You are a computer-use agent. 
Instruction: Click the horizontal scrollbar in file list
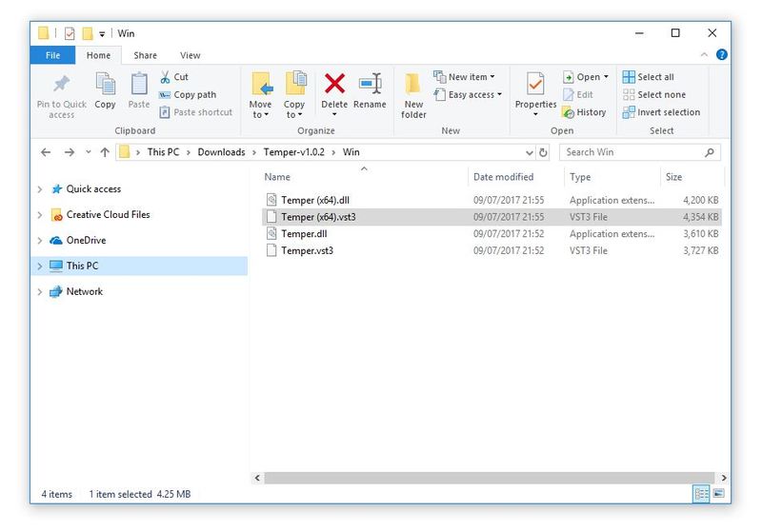(476, 477)
